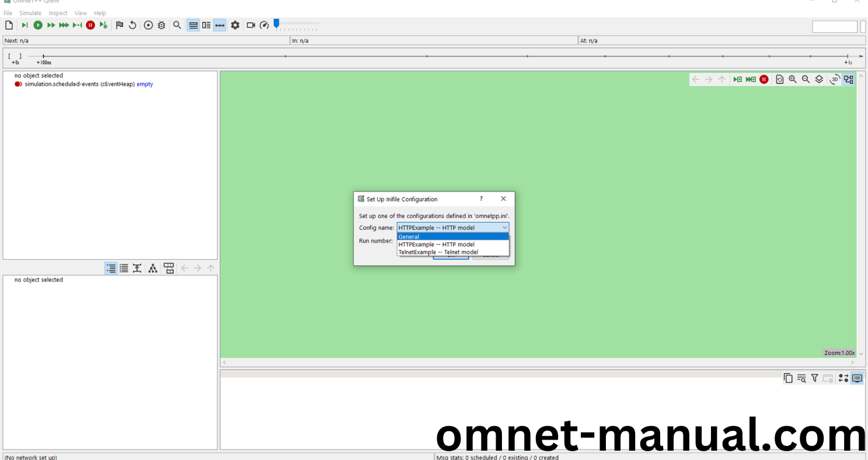
Task: Toggle the 3D view mode on canvas
Action: [x=835, y=79]
